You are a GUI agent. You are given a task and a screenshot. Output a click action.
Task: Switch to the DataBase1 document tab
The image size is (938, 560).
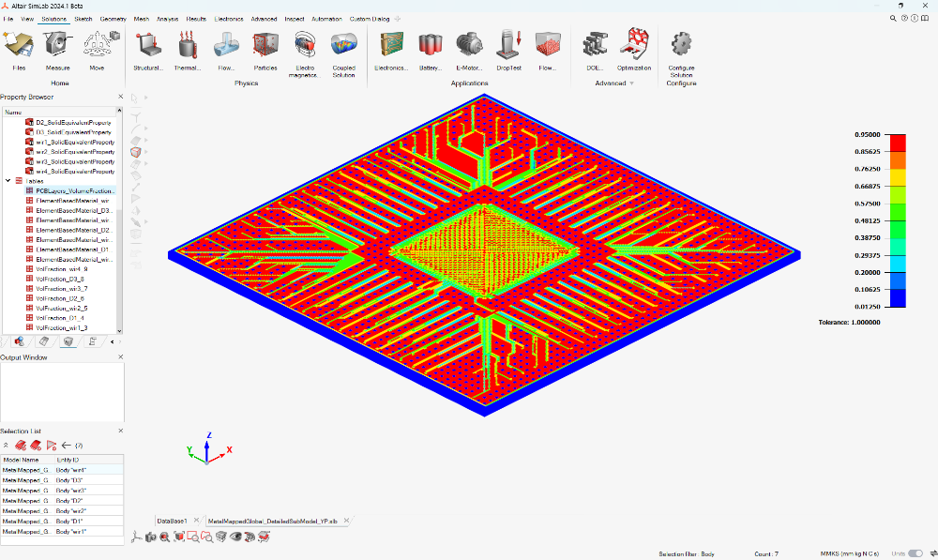coord(172,522)
